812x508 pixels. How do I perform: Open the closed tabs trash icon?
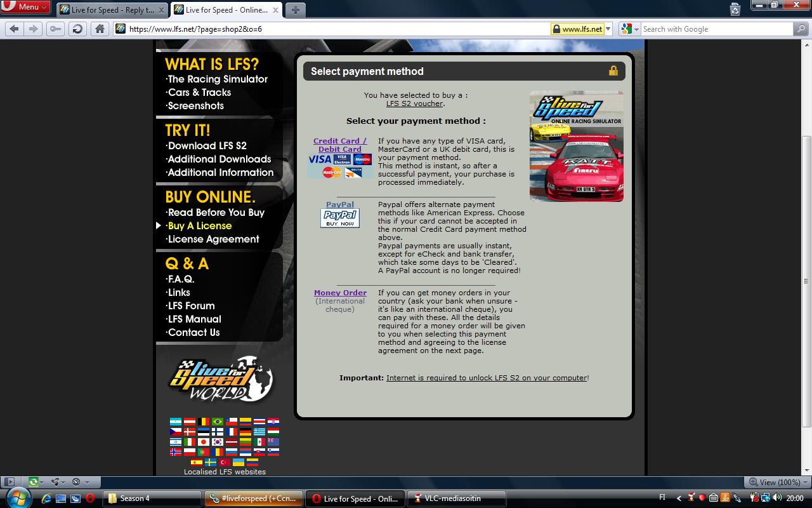pyautogui.click(x=735, y=9)
